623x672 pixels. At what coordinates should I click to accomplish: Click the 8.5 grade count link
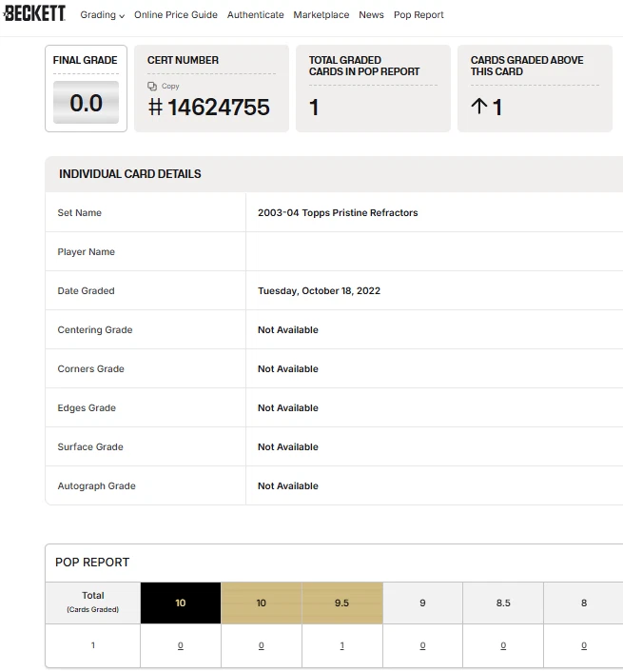503,645
